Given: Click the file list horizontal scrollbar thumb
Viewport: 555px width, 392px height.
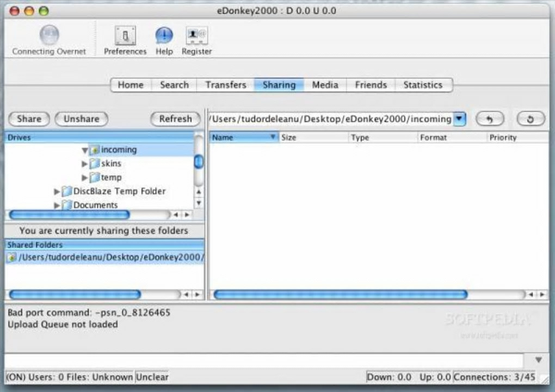Looking at the screenshot, I should tap(341, 294).
